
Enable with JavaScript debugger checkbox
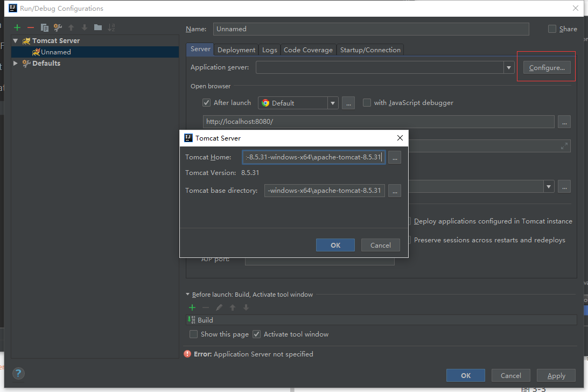[367, 103]
